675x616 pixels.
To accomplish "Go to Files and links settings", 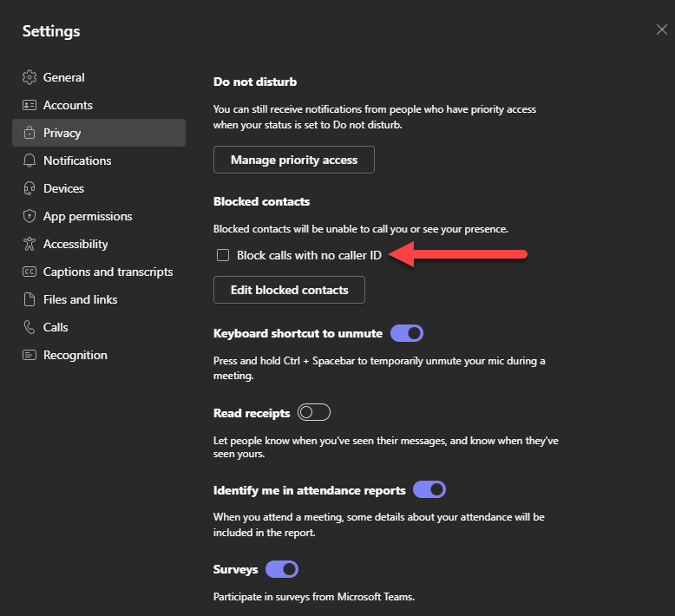I will (x=99, y=299).
